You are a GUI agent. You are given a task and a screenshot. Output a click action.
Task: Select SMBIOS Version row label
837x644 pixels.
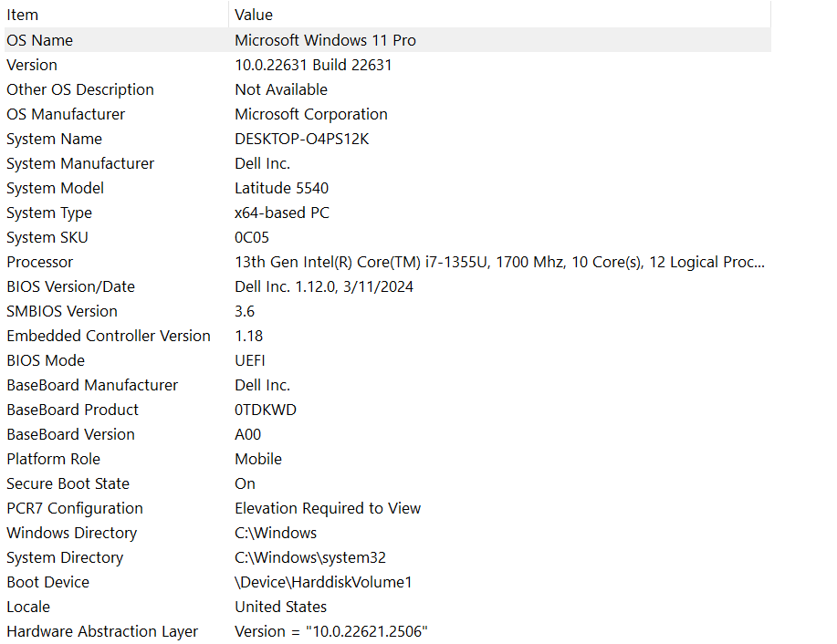62,311
